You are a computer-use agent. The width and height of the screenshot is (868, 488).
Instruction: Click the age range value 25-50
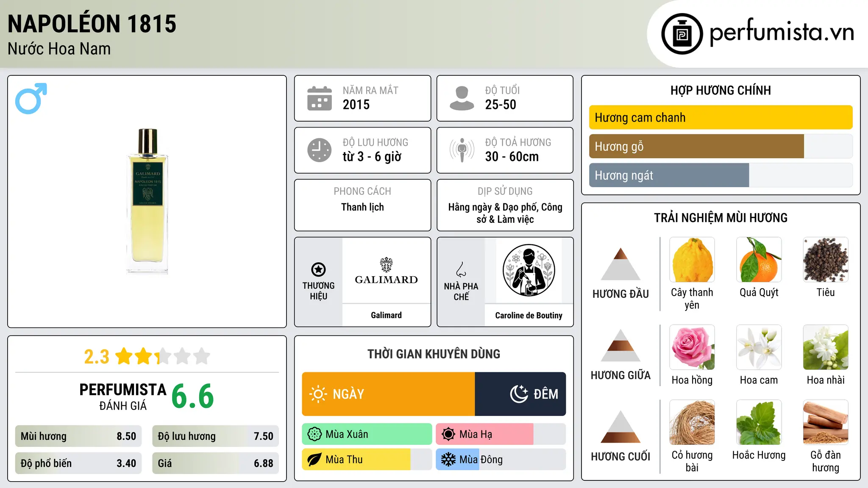pyautogui.click(x=501, y=105)
